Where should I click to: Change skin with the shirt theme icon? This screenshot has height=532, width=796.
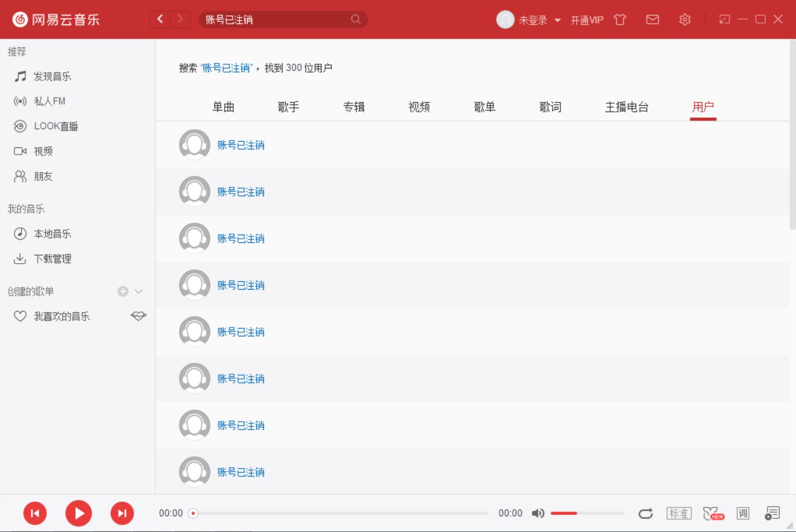point(619,19)
